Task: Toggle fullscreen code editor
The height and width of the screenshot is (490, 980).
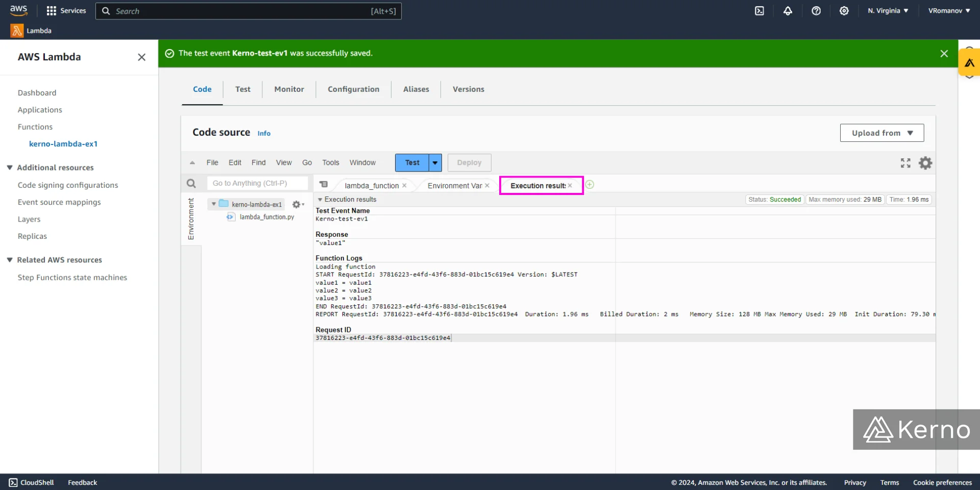Action: [x=905, y=163]
